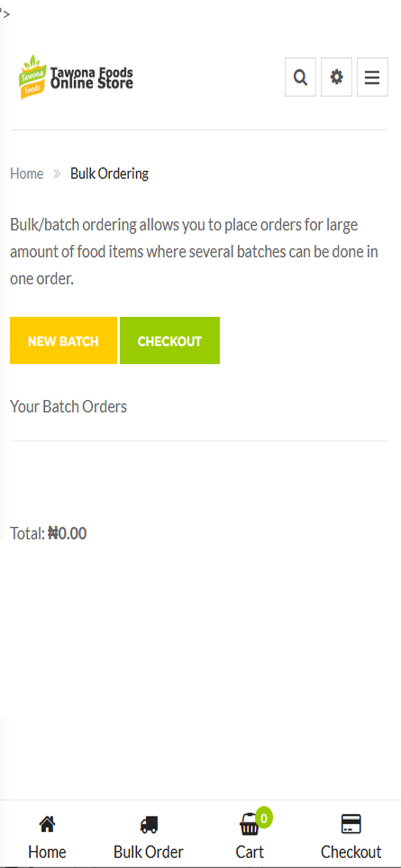The width and height of the screenshot is (401, 868).
Task: Tap the delivery truck icon
Action: pyautogui.click(x=149, y=825)
